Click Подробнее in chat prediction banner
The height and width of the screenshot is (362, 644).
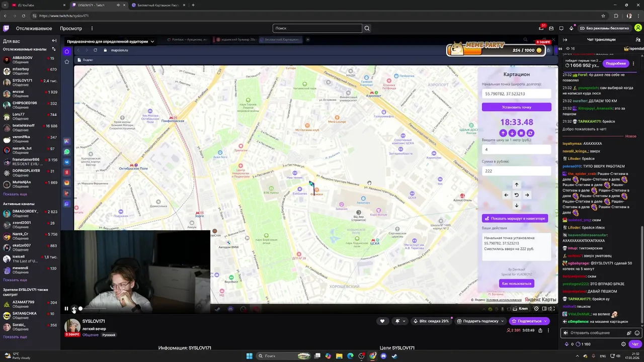click(x=616, y=63)
